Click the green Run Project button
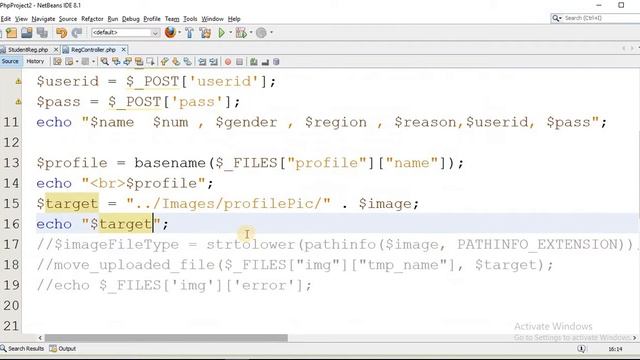The height and width of the screenshot is (360, 640). [x=221, y=33]
